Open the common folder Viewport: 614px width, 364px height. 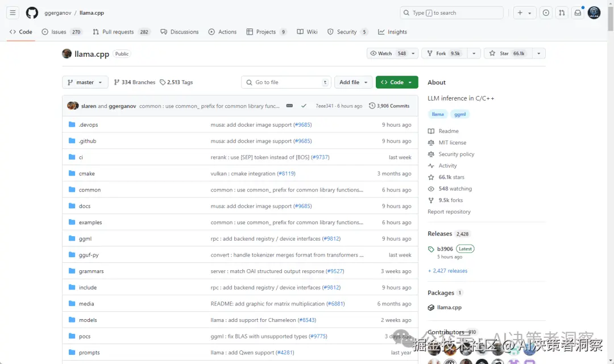point(90,190)
